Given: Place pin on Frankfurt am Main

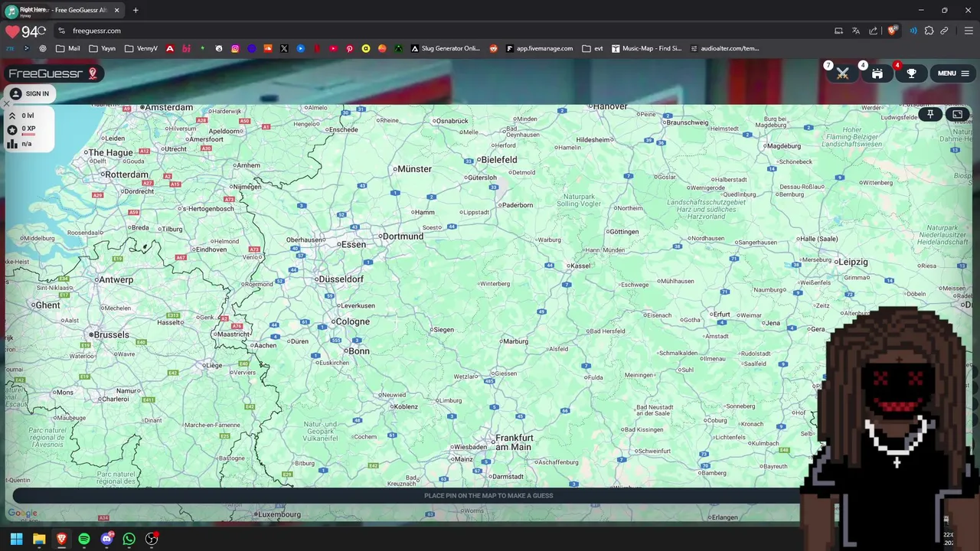Looking at the screenshot, I should (x=514, y=442).
